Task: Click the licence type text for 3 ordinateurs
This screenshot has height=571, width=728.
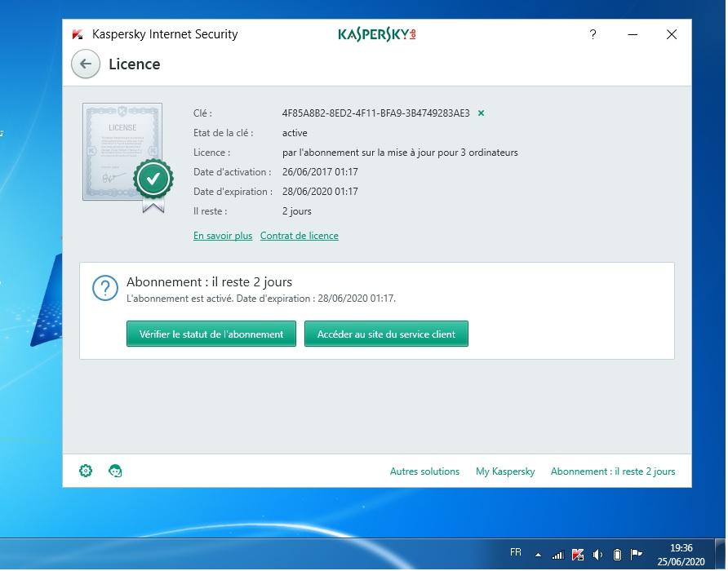Action: click(x=400, y=153)
